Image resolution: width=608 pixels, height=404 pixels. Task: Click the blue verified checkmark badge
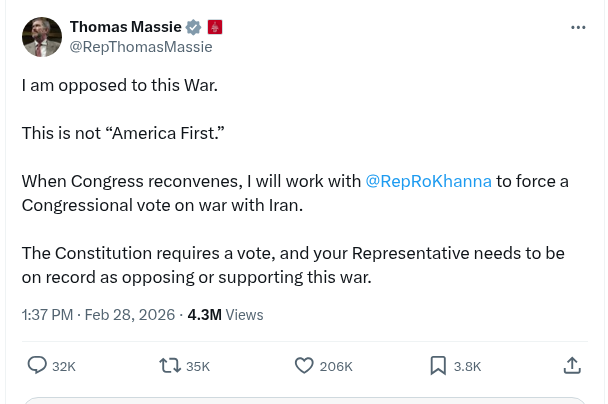pos(194,27)
